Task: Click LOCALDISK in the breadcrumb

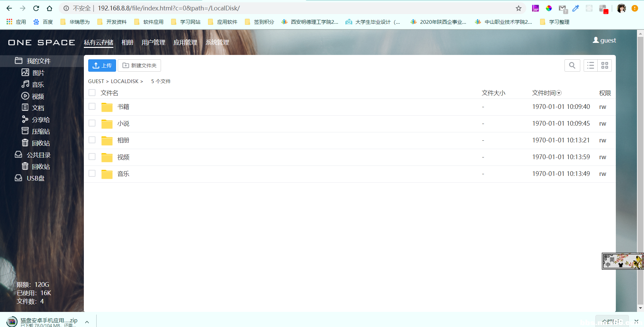Action: [125, 81]
